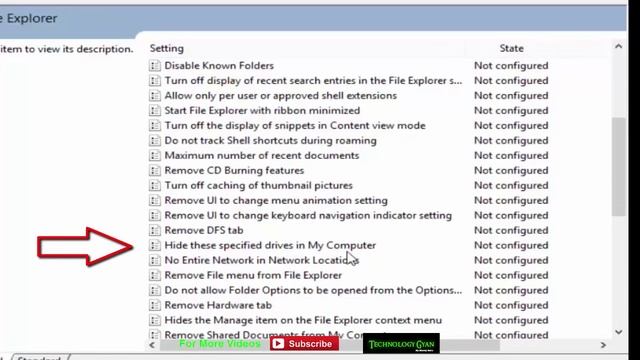Sort list by the State column header
This screenshot has width=640, height=360.
pyautogui.click(x=511, y=48)
